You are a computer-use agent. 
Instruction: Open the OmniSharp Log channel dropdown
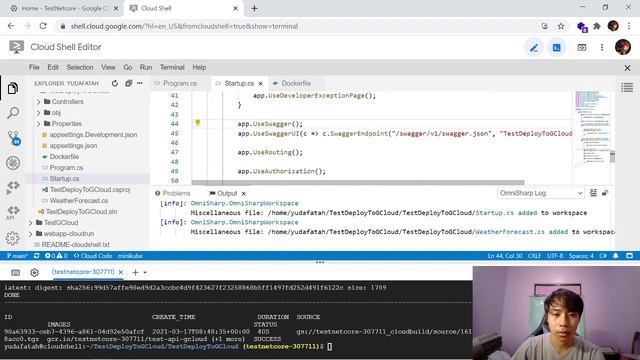click(541, 193)
